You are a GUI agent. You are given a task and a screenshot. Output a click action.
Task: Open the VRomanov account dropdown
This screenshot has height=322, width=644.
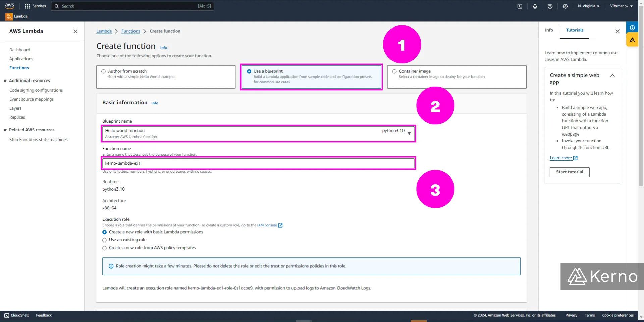[x=621, y=6]
